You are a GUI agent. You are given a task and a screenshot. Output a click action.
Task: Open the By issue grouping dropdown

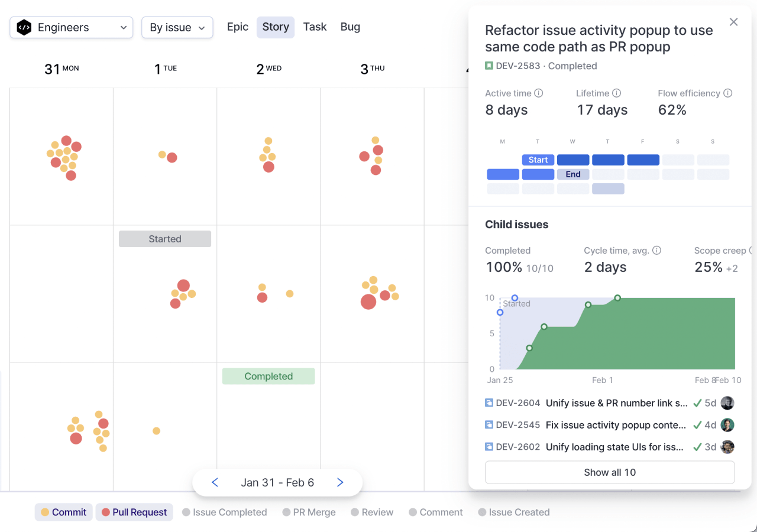pyautogui.click(x=177, y=28)
